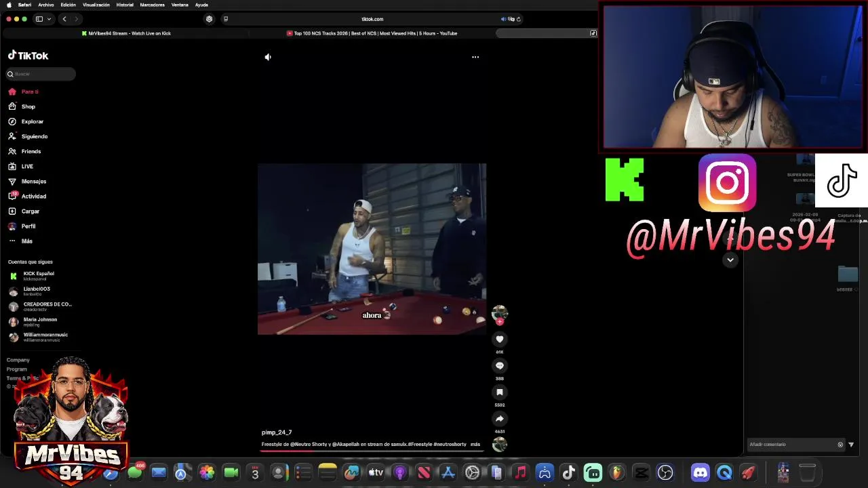Click the TikTok logo in the sidebar
Viewport: 868px width, 488px height.
click(x=28, y=56)
